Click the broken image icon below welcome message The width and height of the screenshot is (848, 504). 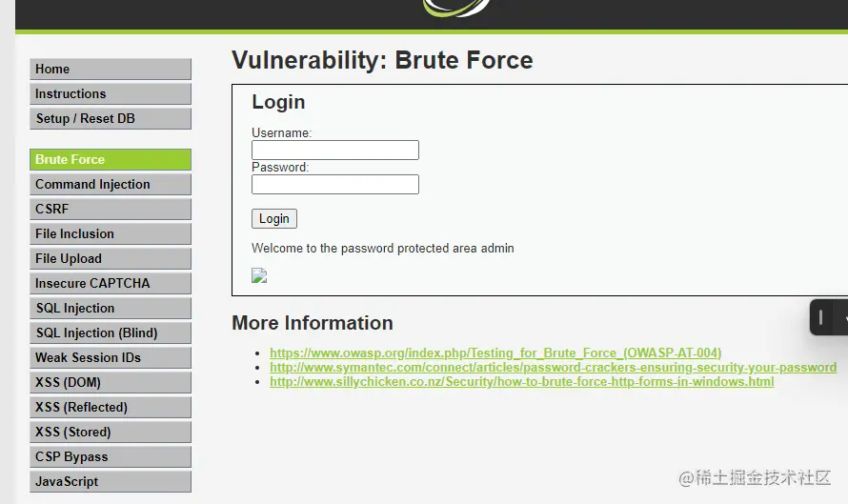click(x=259, y=276)
